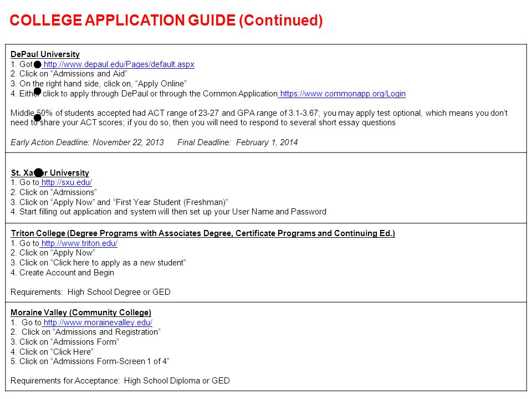The image size is (532, 399).
Task: Click "Requirements: High School Degree or GED"
Action: (x=90, y=292)
